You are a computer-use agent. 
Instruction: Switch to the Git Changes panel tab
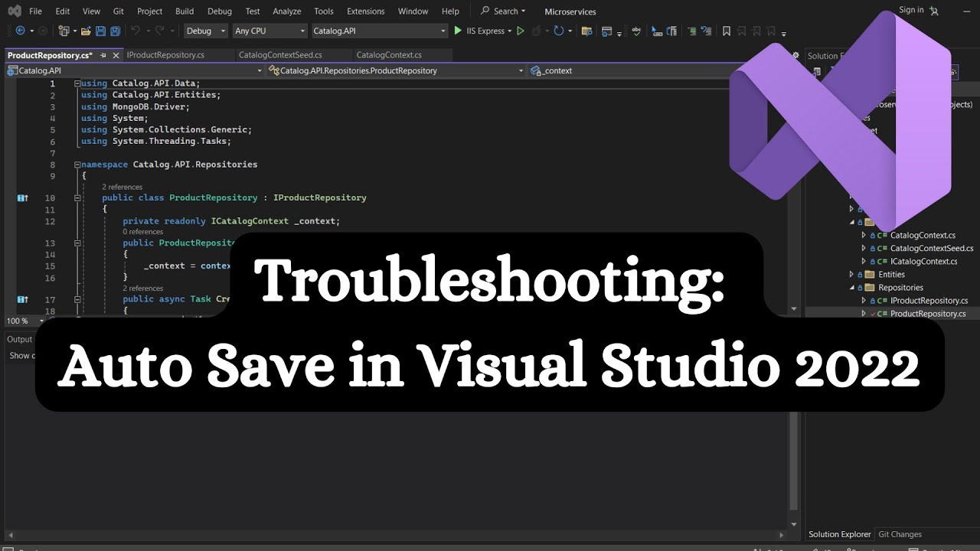[x=900, y=534]
